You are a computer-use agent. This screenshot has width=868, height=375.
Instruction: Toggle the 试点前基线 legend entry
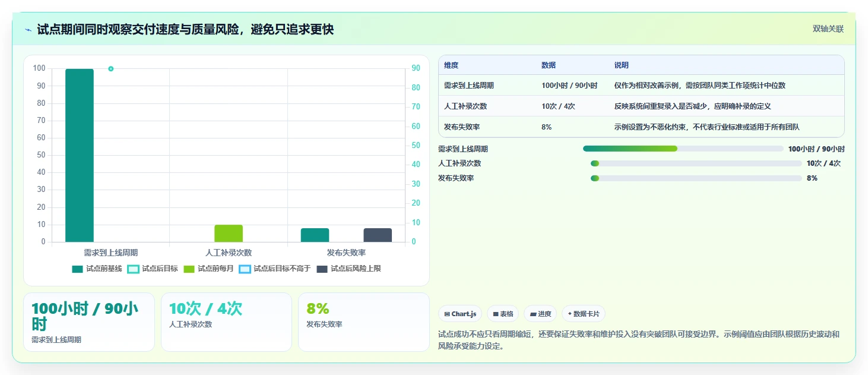(97, 269)
